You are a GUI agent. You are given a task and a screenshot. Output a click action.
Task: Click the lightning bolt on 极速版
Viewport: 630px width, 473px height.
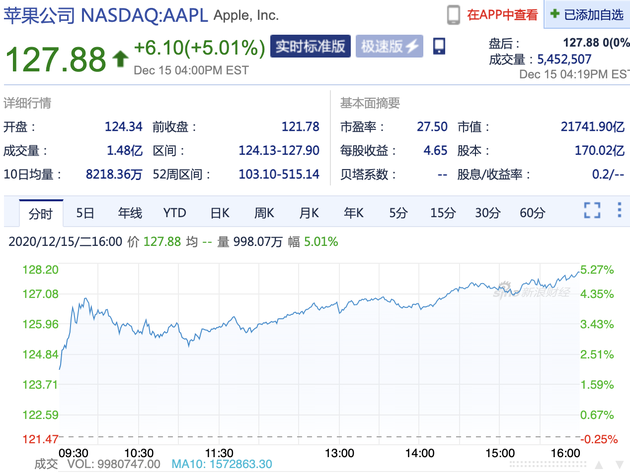(x=410, y=46)
